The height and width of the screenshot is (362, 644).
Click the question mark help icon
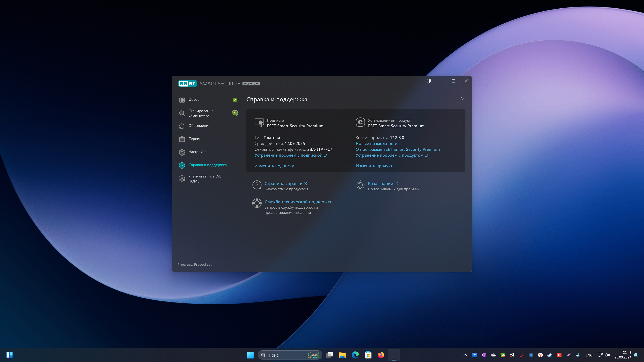(462, 99)
